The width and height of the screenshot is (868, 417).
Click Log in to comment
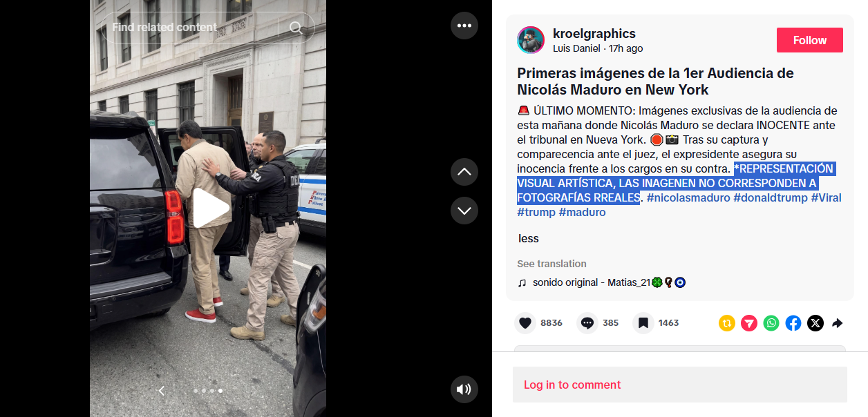coord(572,385)
